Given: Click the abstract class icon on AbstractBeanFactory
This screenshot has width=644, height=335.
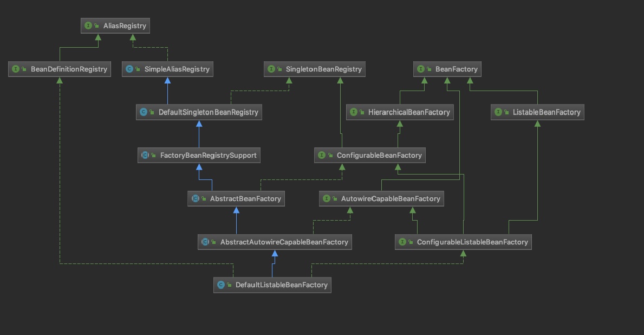Looking at the screenshot, I should (195, 198).
